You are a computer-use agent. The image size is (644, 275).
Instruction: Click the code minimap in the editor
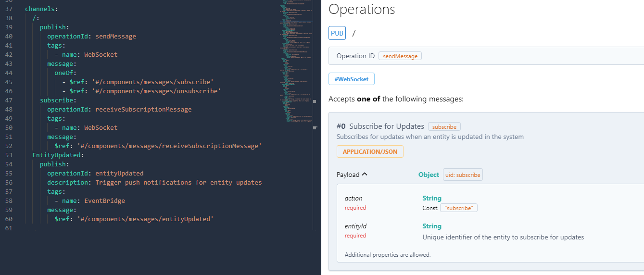[x=296, y=62]
